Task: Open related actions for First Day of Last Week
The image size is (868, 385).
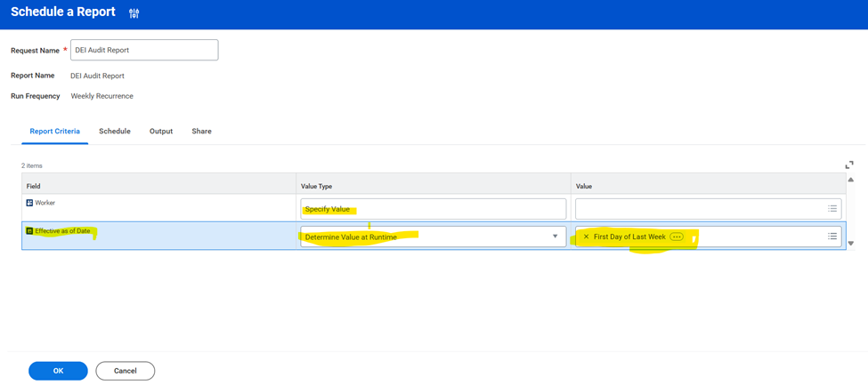Action: tap(677, 237)
